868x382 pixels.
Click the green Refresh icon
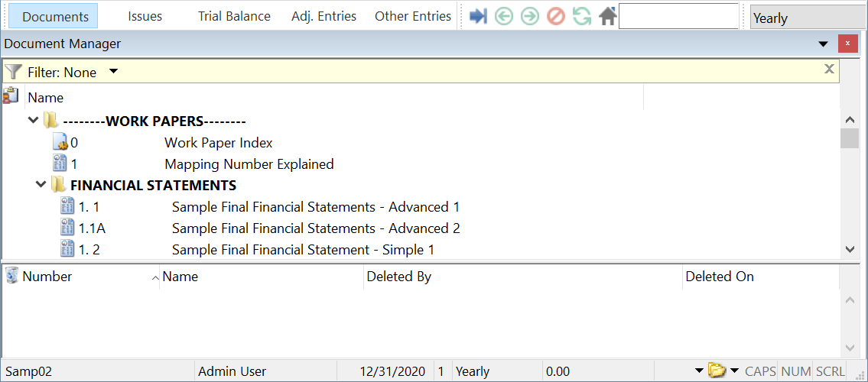point(582,16)
